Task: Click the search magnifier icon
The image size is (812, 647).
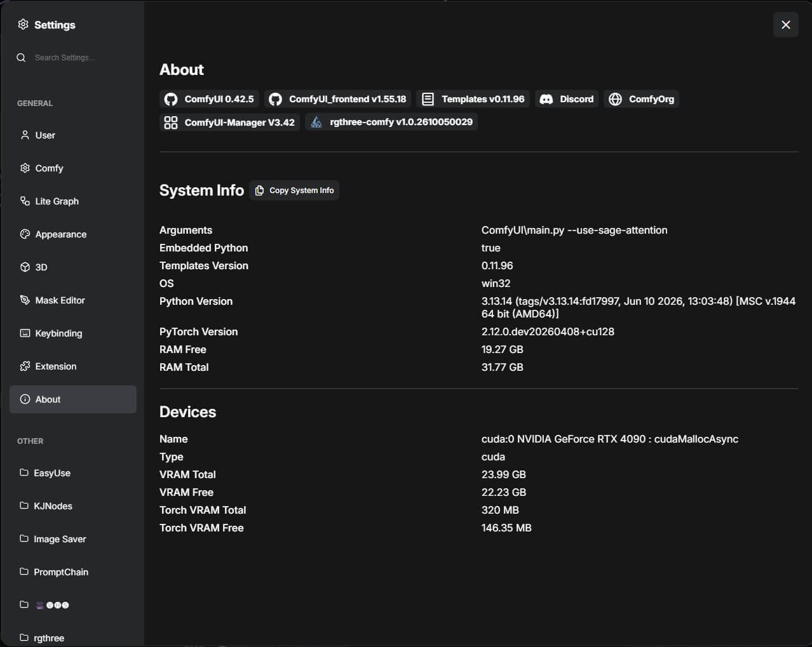Action: tap(21, 57)
